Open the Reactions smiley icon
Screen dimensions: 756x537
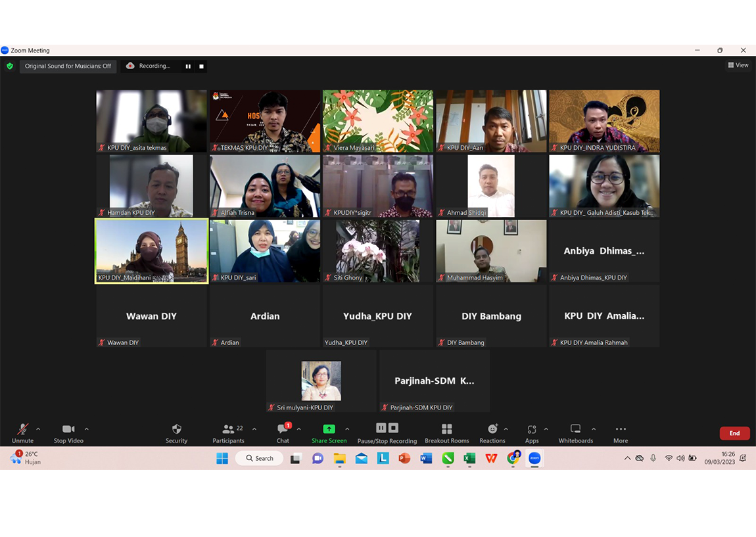point(492,429)
